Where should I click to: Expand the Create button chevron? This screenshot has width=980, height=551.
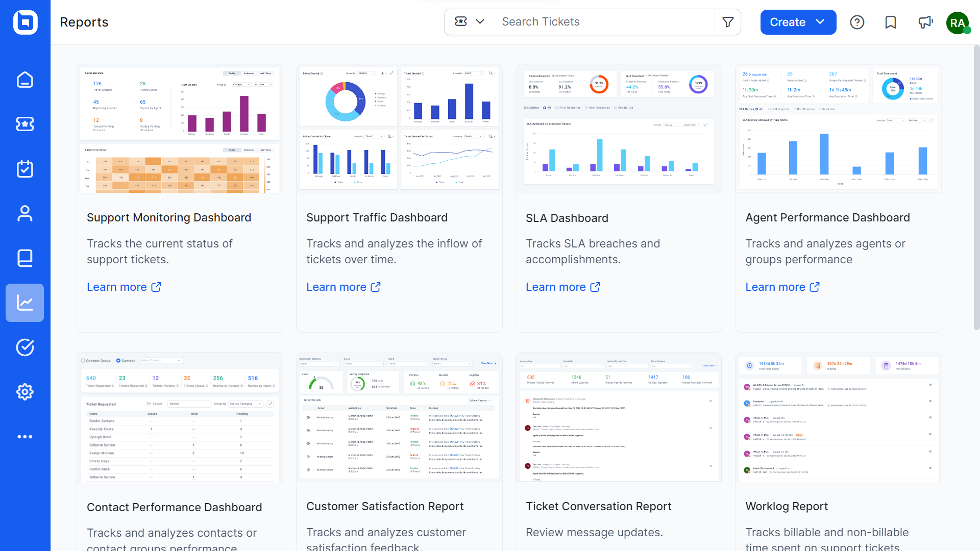click(x=821, y=22)
